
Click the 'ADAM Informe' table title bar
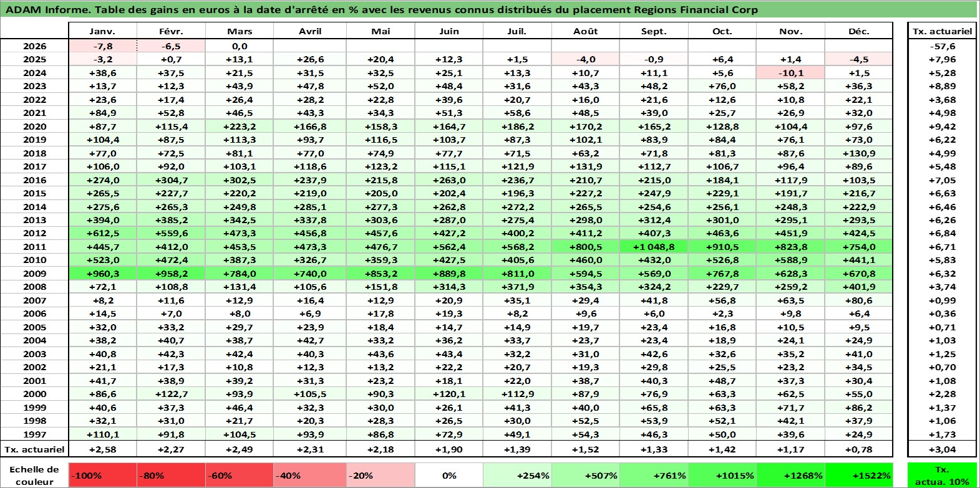point(489,9)
